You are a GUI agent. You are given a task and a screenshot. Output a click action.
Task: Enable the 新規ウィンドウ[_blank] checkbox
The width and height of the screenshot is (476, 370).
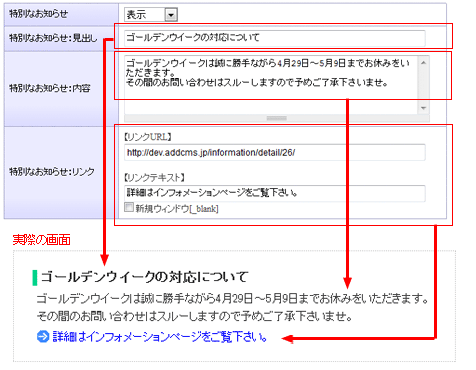coord(129,207)
